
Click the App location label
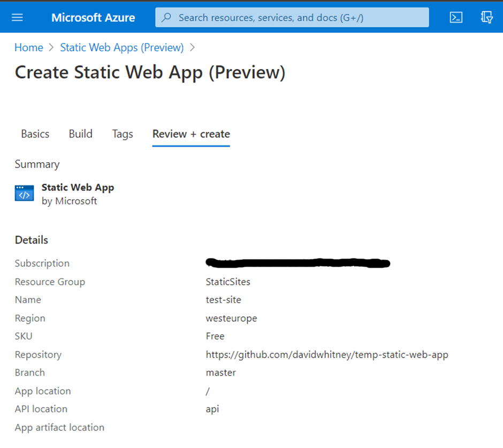click(x=43, y=391)
